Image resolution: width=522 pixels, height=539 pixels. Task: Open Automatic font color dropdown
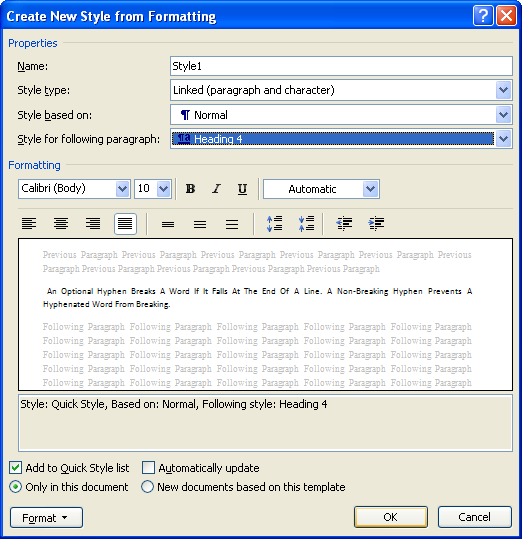click(x=370, y=189)
